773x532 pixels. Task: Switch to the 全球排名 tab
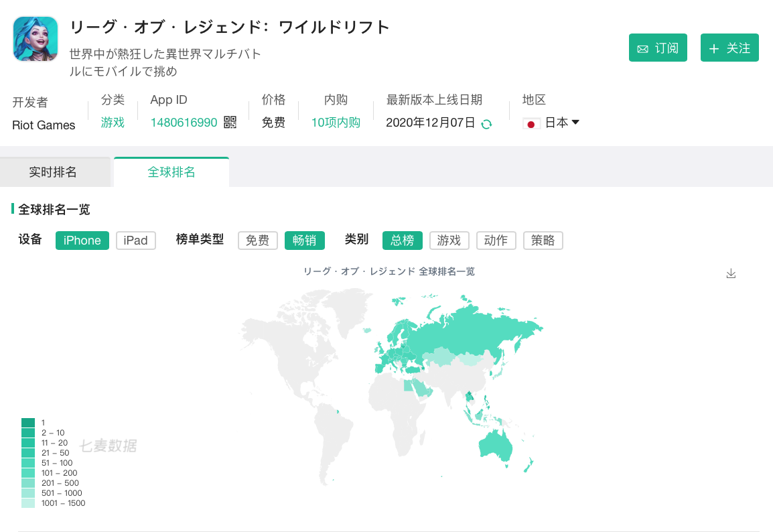[x=171, y=171]
